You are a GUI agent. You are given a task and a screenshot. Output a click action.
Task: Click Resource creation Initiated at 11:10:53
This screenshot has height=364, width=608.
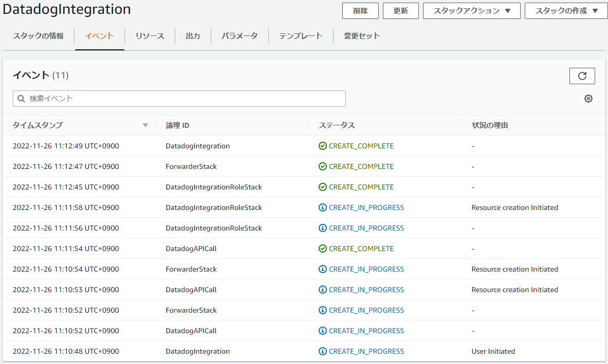(515, 290)
